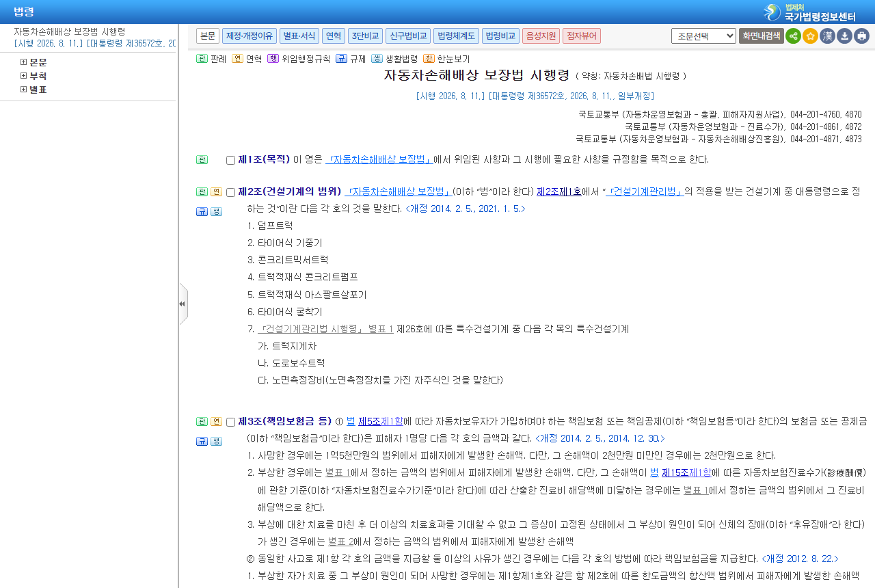Open the 법령비교 tab
875x588 pixels.
[x=500, y=36]
